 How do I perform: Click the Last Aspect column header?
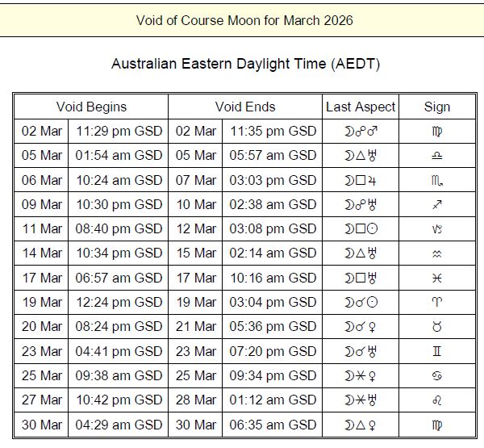point(361,107)
